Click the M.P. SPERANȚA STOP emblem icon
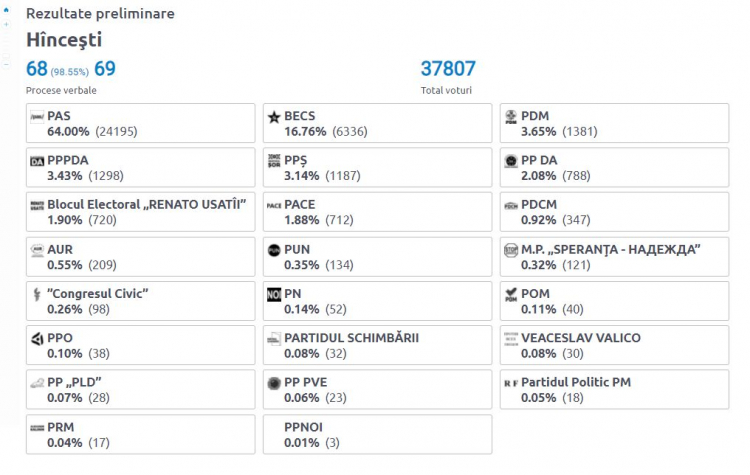Viewport: 750px width, 475px height. point(511,250)
